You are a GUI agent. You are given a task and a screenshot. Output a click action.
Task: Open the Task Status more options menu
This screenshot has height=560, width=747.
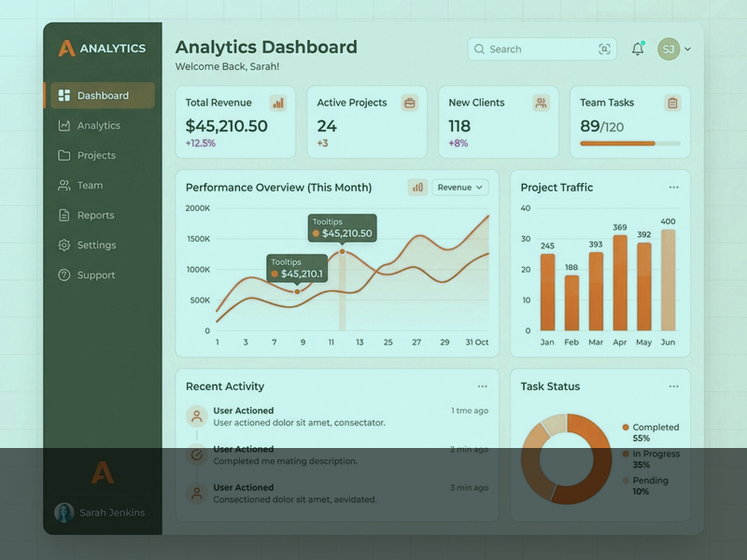[x=673, y=386]
